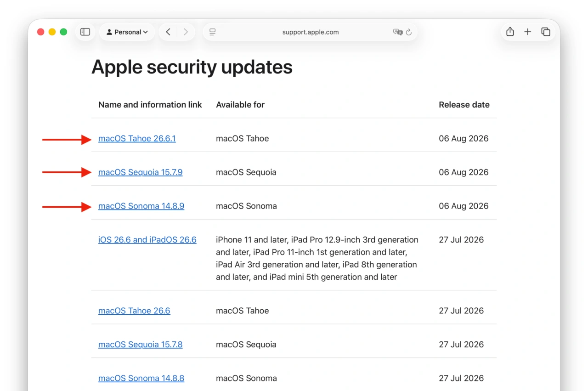Image resolution: width=588 pixels, height=391 pixels.
Task: Reload the page with refresh icon
Action: pos(409,32)
